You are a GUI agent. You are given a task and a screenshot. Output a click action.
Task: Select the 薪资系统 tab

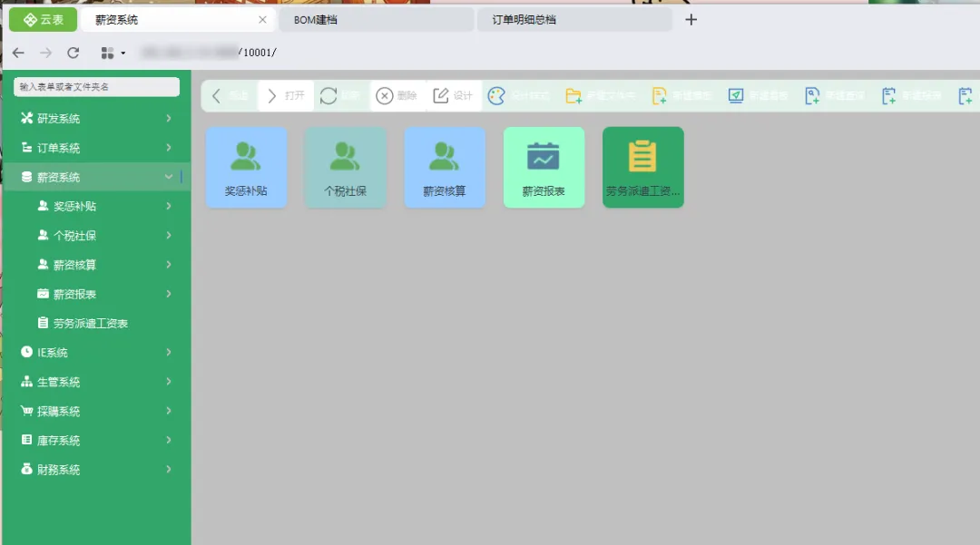pyautogui.click(x=178, y=19)
